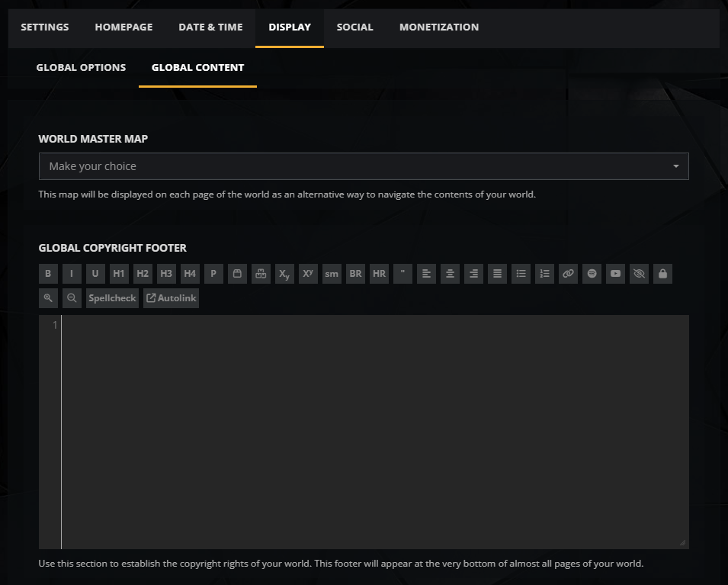Insert secret content with the lock icon
This screenshot has width=728, height=585.
point(663,274)
